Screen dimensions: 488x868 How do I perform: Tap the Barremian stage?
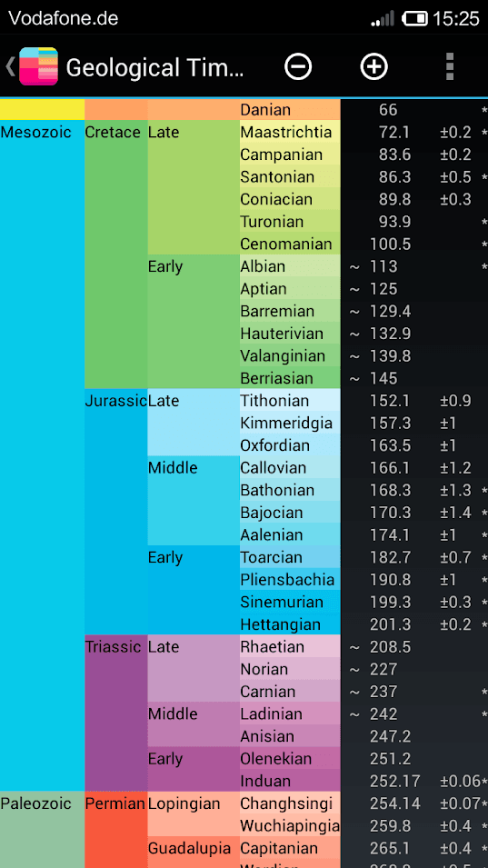coord(290,311)
